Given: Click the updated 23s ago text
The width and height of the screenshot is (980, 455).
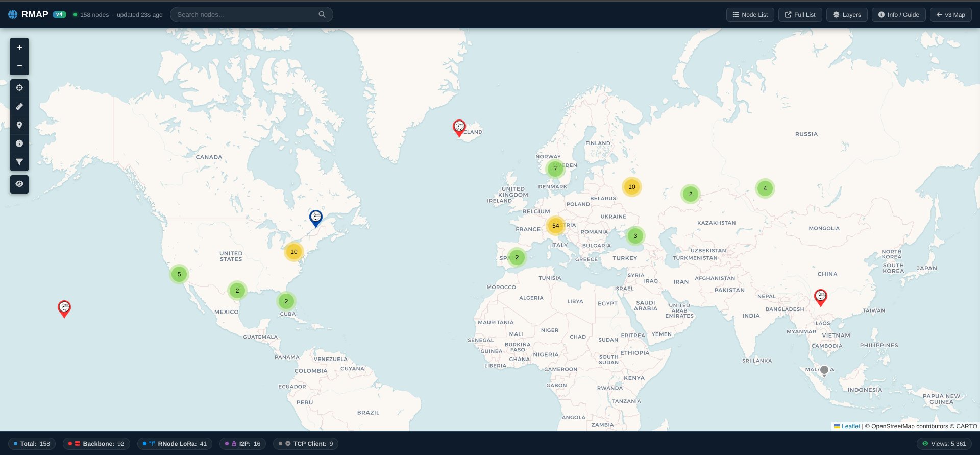Looking at the screenshot, I should coord(140,15).
